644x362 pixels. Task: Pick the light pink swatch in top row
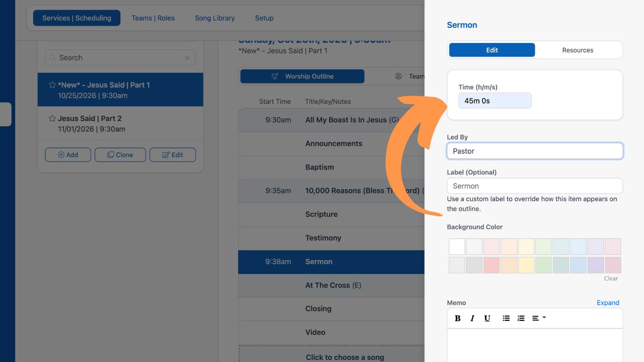click(x=491, y=247)
